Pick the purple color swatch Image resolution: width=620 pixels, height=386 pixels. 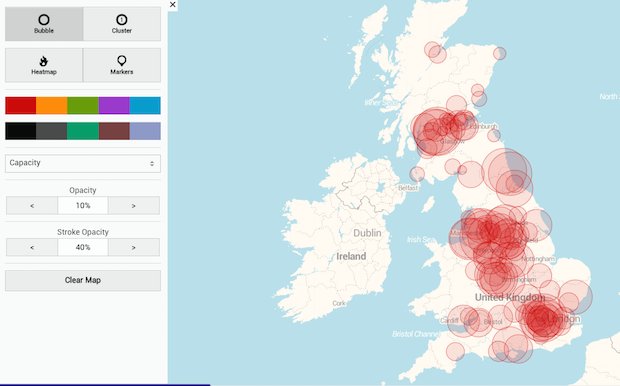tap(114, 106)
